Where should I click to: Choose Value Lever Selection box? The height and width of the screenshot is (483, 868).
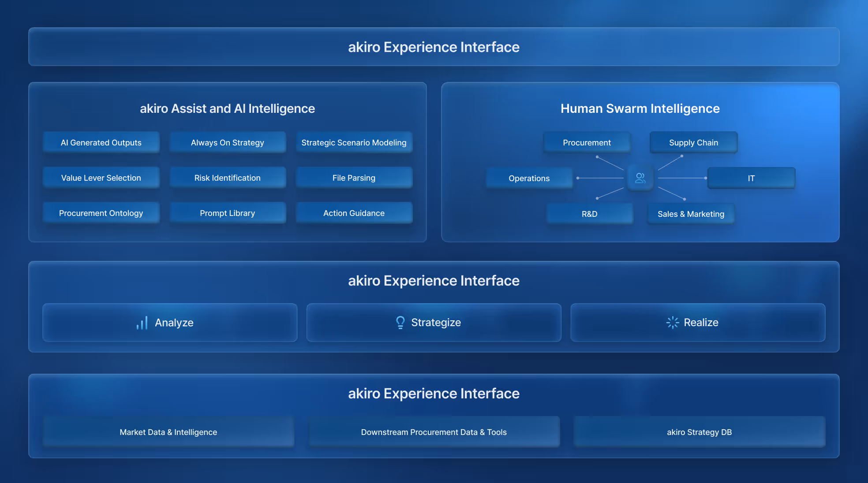[x=101, y=178]
